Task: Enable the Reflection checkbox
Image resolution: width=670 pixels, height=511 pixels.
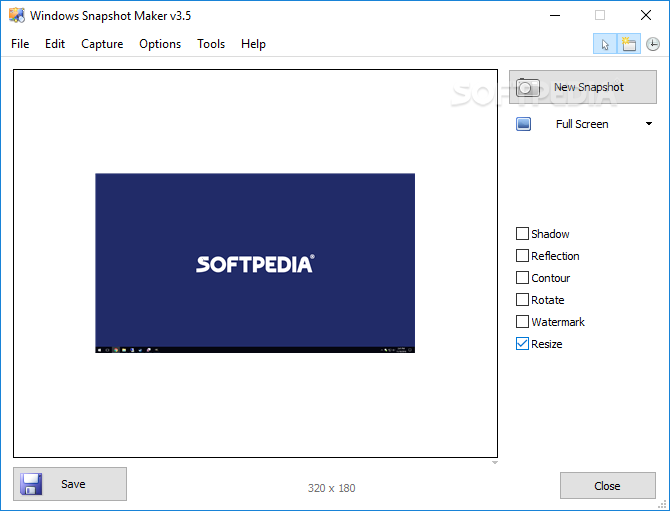Action: (x=522, y=256)
